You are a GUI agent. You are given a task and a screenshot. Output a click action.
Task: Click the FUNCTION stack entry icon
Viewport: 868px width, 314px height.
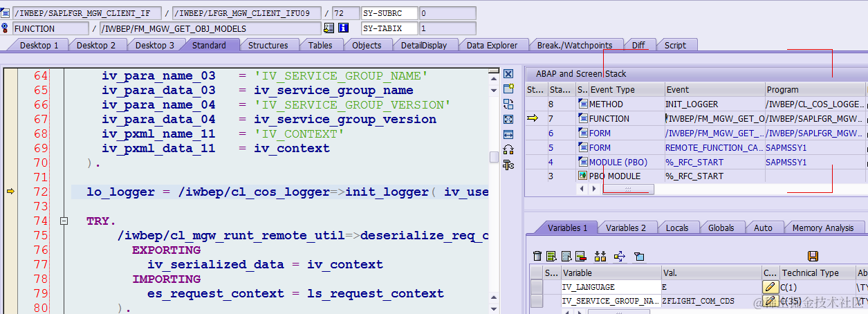click(583, 118)
